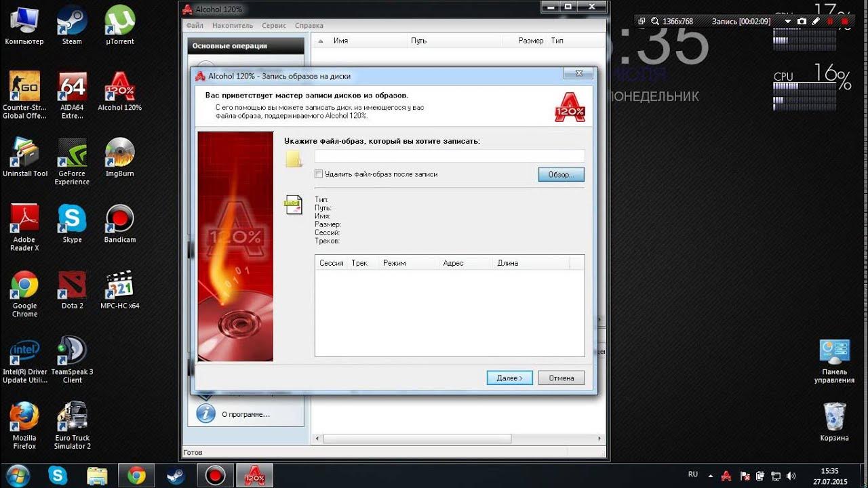Open the Steam desktop shortcut
This screenshot has width=868, height=488.
[x=72, y=26]
